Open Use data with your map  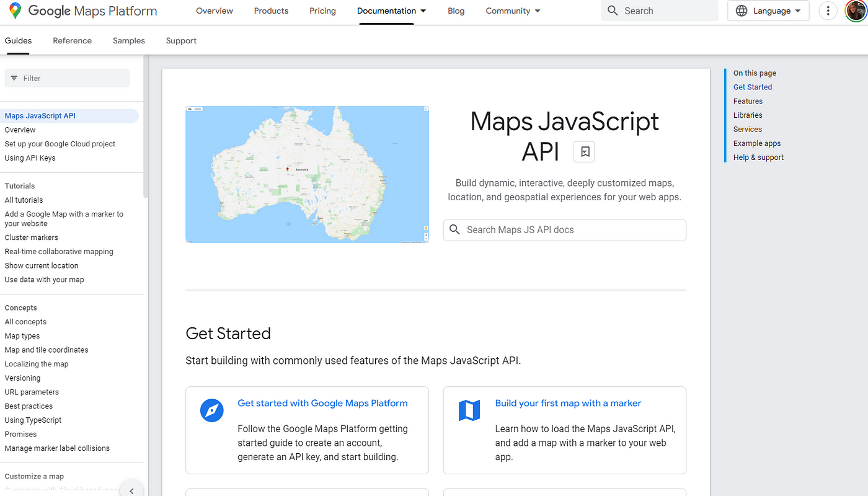44,280
